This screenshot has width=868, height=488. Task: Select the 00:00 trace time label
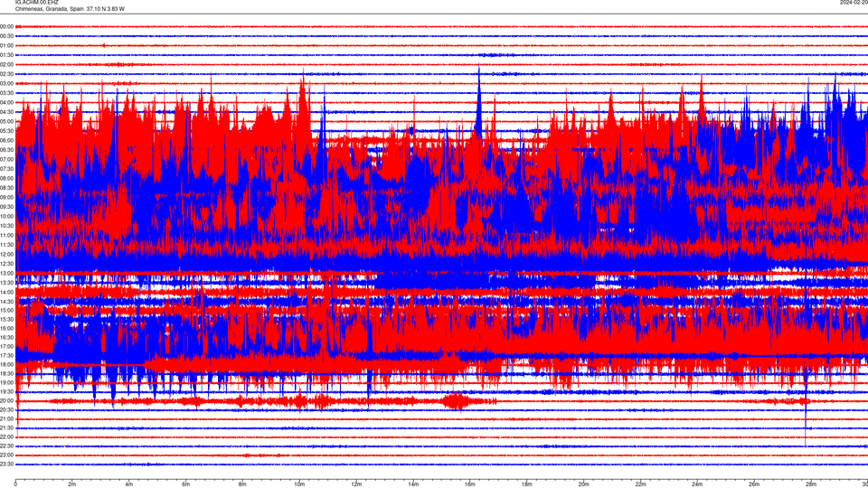(6, 26)
